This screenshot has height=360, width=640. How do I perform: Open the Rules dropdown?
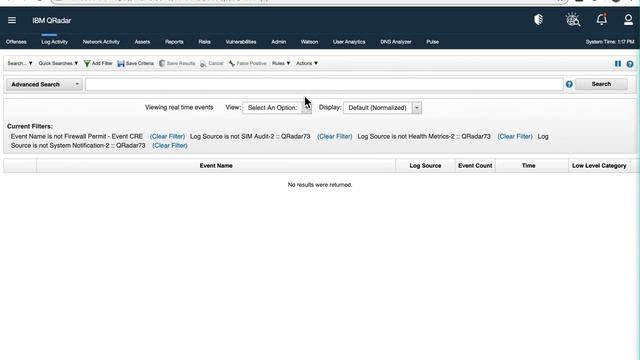(x=281, y=63)
